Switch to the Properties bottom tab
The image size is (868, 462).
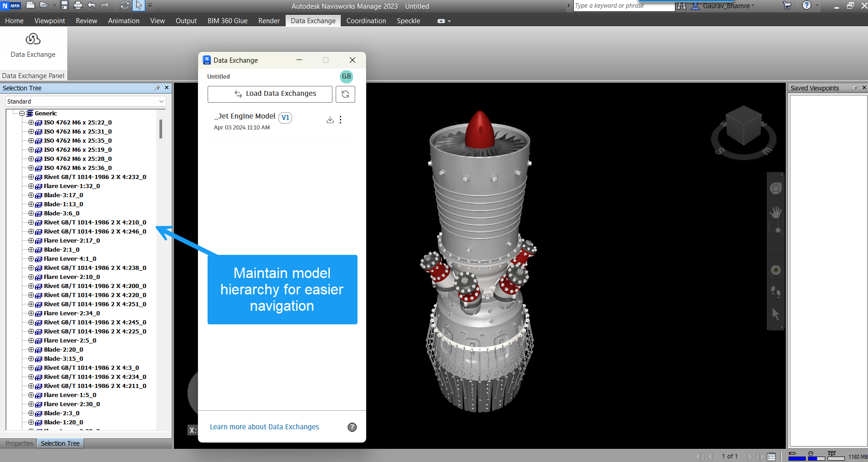19,443
